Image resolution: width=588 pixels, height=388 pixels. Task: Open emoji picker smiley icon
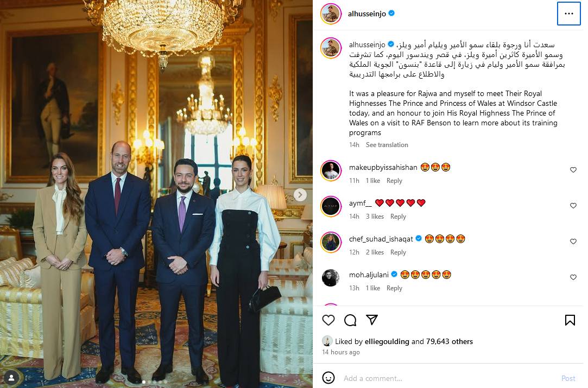click(328, 378)
